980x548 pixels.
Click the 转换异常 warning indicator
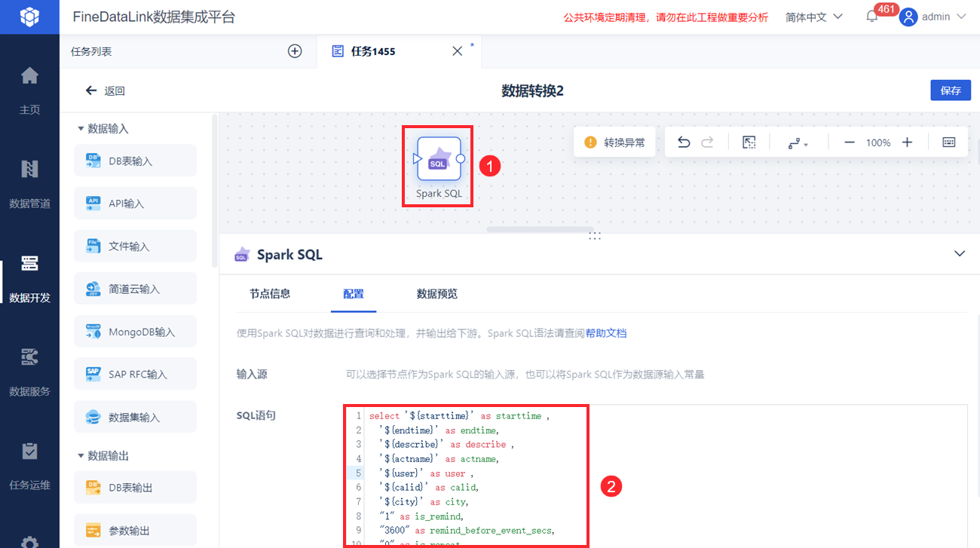click(x=615, y=142)
